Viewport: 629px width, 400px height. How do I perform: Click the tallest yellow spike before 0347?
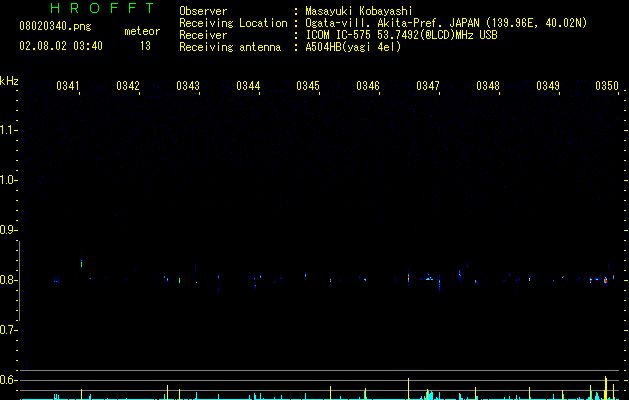click(408, 388)
